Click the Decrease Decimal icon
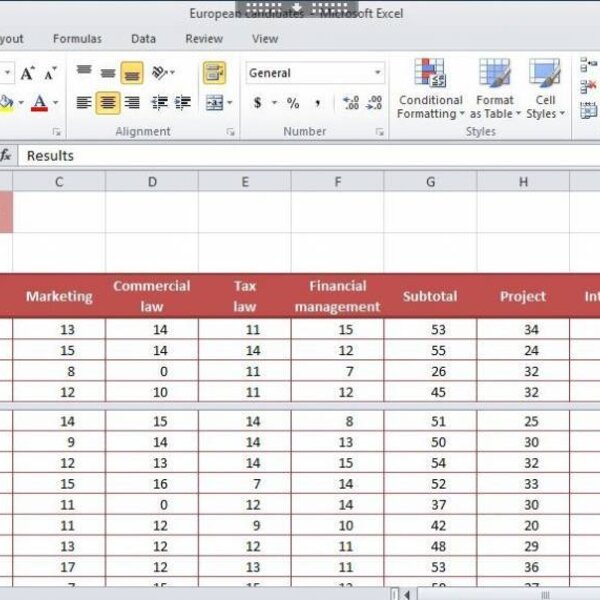 click(374, 103)
